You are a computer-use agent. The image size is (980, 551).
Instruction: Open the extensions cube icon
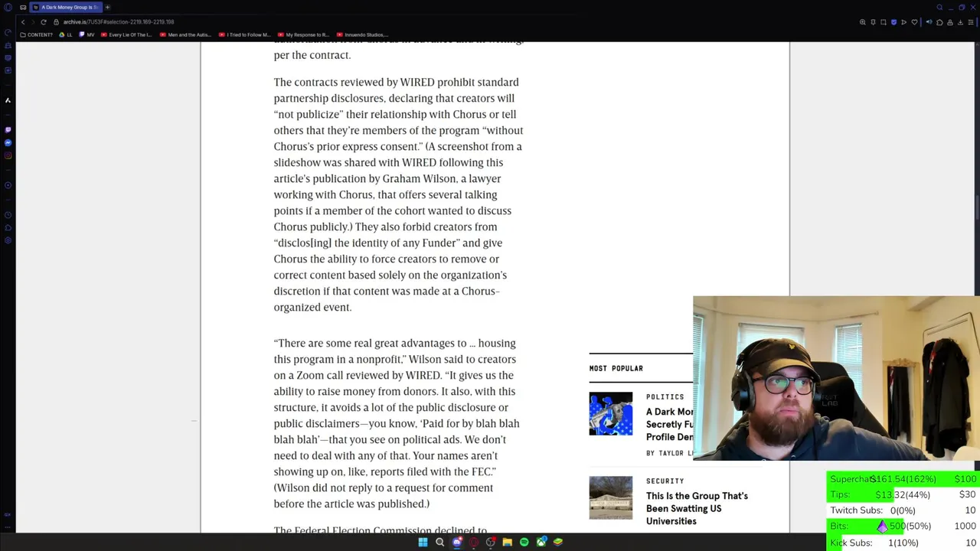click(x=940, y=22)
